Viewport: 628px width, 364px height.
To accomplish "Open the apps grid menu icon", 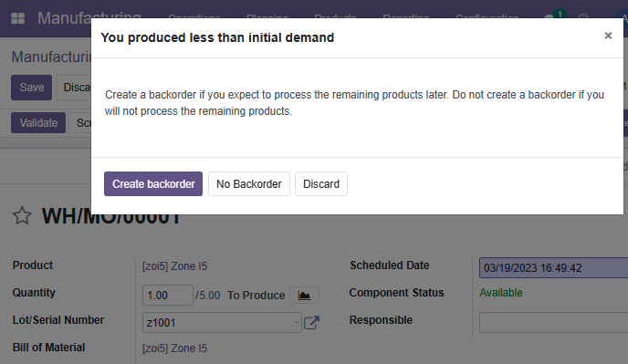I will tap(17, 18).
